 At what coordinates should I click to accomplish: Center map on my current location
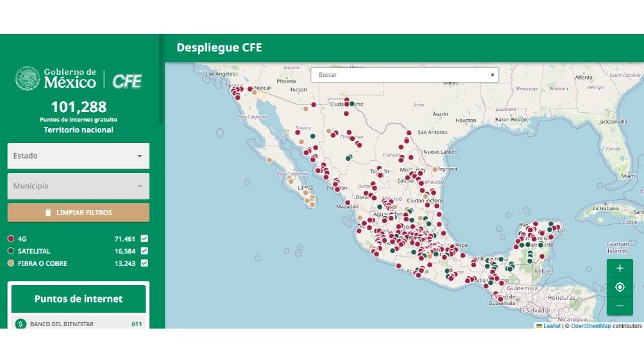pyautogui.click(x=620, y=287)
